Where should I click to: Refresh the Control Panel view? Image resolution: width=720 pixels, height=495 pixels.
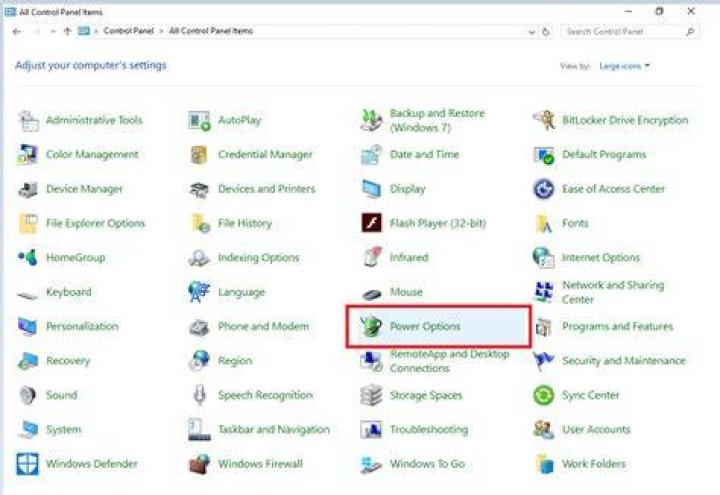click(546, 32)
